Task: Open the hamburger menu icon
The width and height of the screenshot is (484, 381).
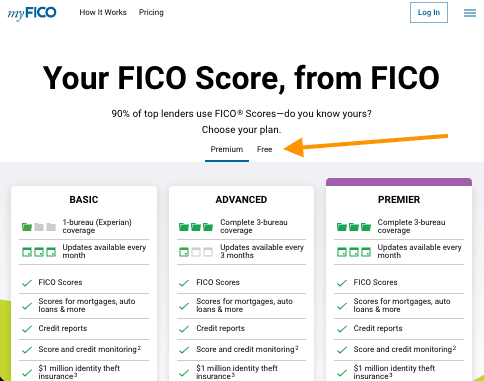Action: (x=470, y=13)
